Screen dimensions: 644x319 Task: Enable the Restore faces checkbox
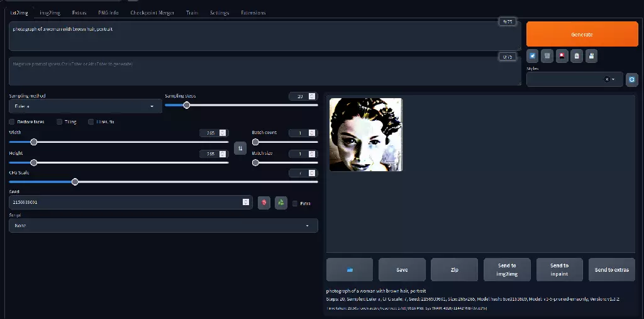[12, 122]
